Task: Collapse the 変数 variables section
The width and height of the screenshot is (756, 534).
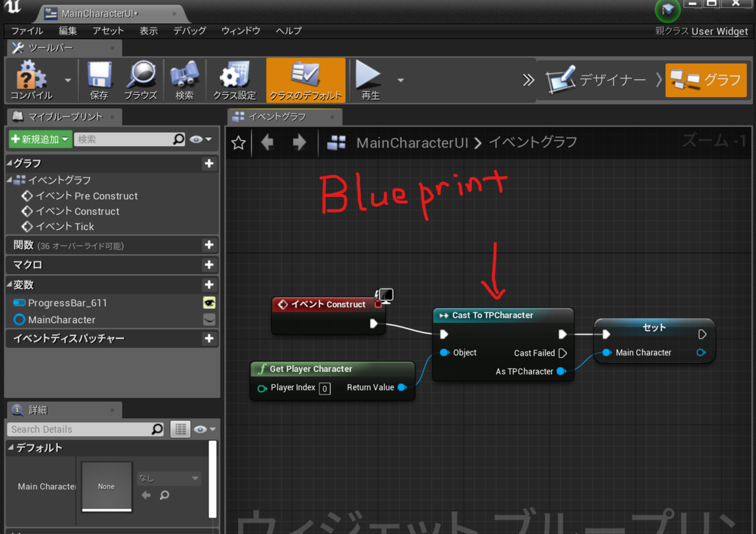Action: click(x=9, y=285)
